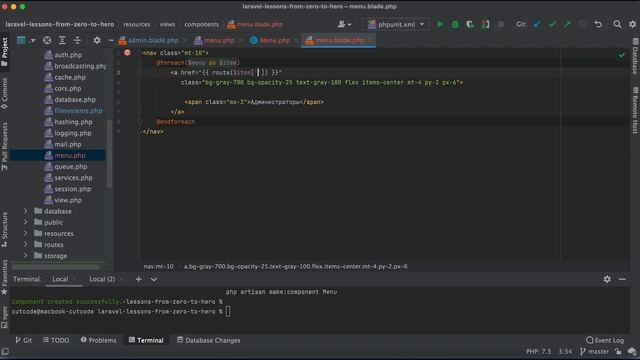Image resolution: width=640 pixels, height=360 pixels.
Task: Open Search Everywhere magnifier
Action: (x=617, y=24)
